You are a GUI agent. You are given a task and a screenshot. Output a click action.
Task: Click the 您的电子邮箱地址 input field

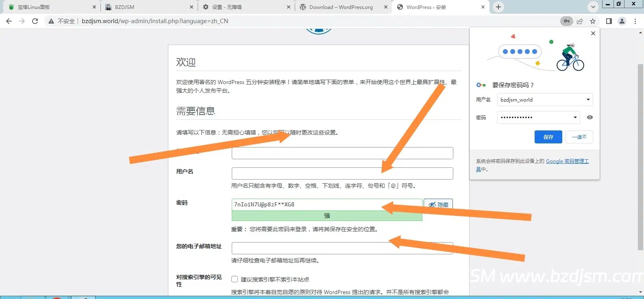[342, 248]
